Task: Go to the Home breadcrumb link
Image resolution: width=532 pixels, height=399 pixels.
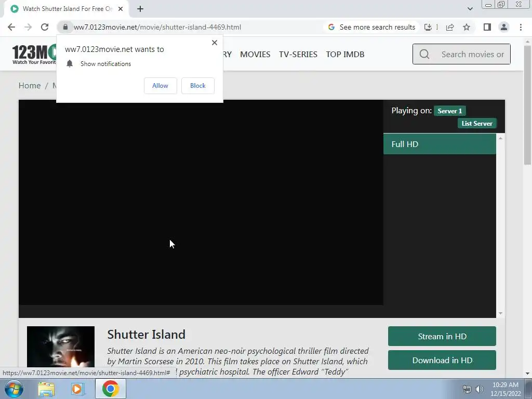Action: click(x=30, y=86)
